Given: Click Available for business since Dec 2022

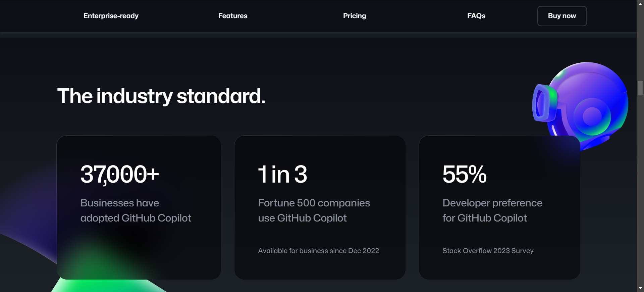Looking at the screenshot, I should point(319,251).
